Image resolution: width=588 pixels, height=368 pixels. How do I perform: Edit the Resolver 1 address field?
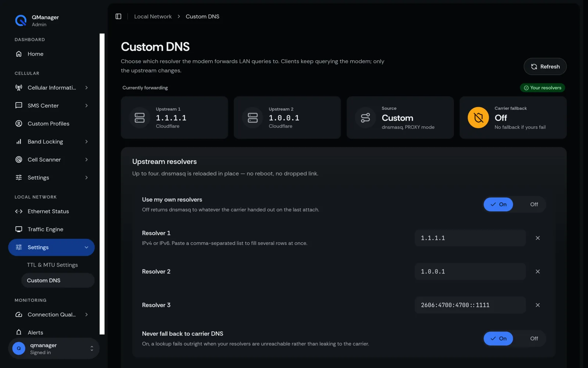pos(470,238)
